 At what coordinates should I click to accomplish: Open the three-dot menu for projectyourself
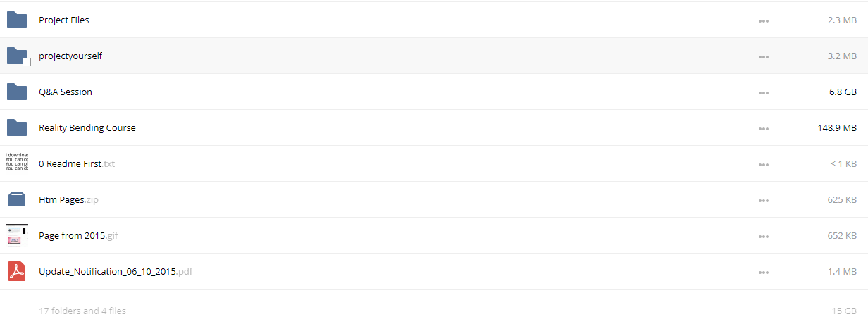763,57
